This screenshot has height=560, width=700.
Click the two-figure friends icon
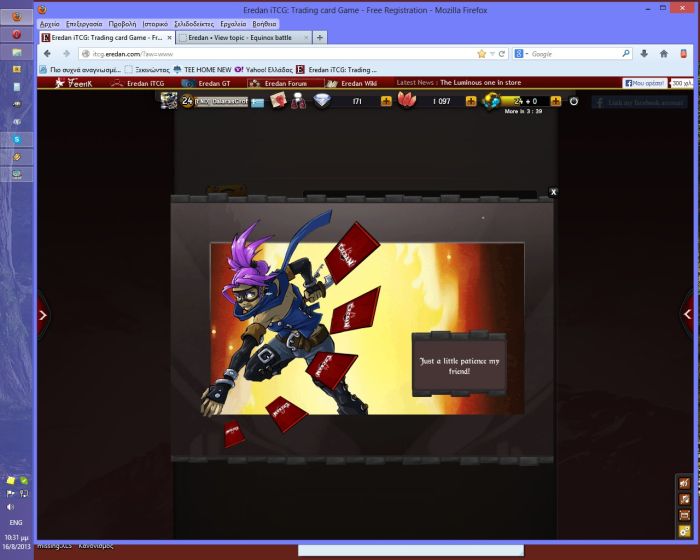click(298, 101)
